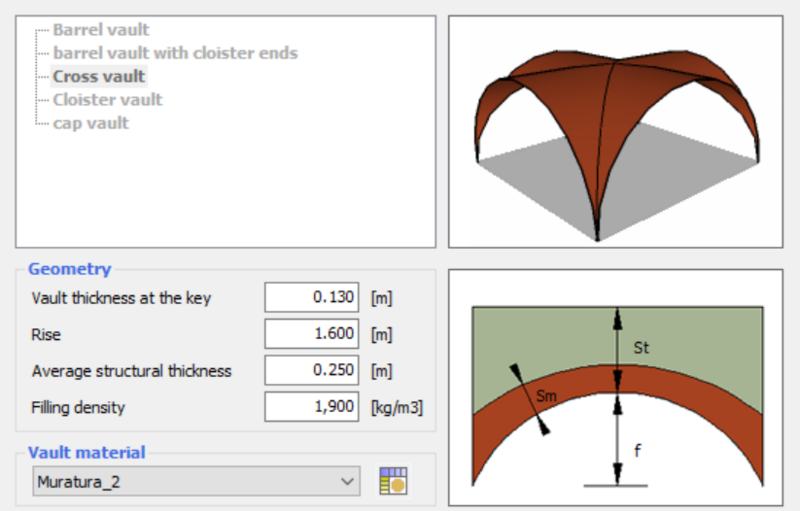Image resolution: width=800 pixels, height=511 pixels.
Task: Edit the Average structural thickness field
Action: (312, 370)
